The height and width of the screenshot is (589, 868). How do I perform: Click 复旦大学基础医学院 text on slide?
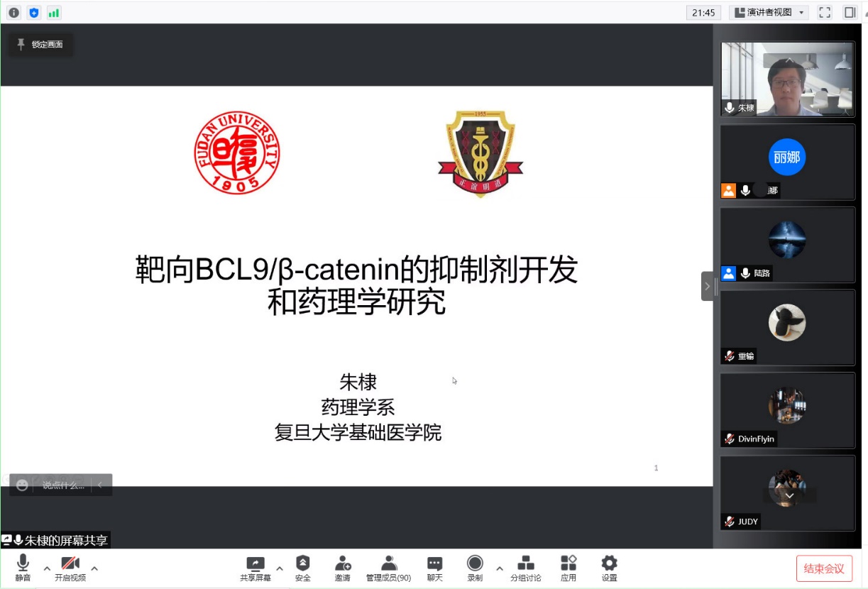pos(358,432)
